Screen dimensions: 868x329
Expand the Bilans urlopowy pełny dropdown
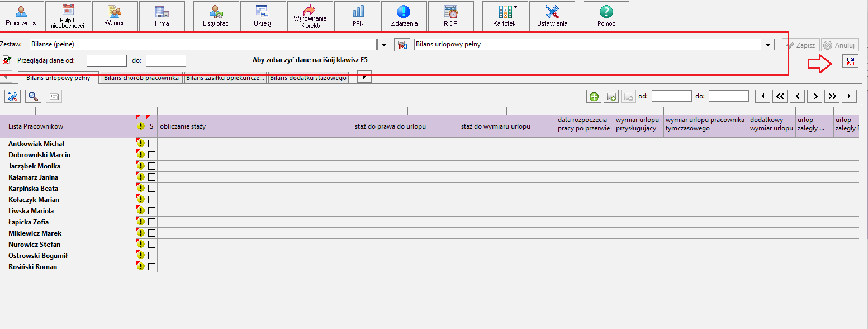pyautogui.click(x=768, y=45)
